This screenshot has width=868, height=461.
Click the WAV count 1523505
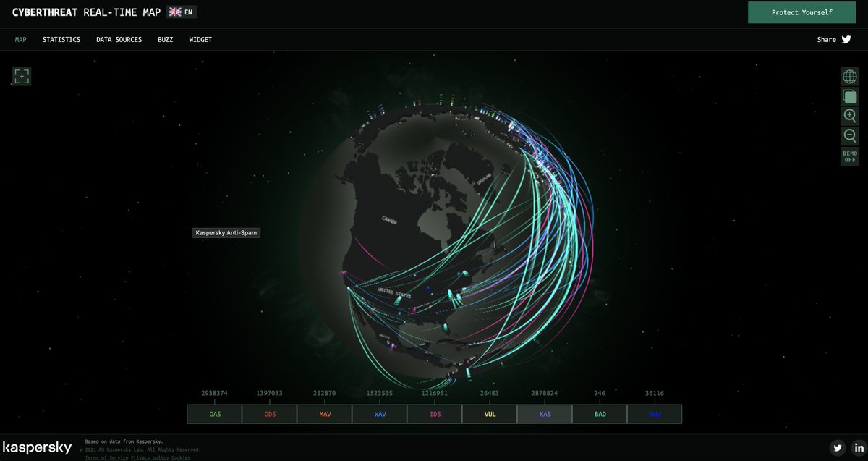tap(380, 393)
